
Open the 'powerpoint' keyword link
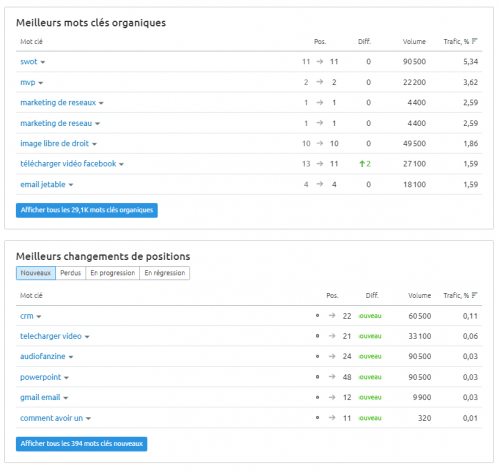point(40,377)
